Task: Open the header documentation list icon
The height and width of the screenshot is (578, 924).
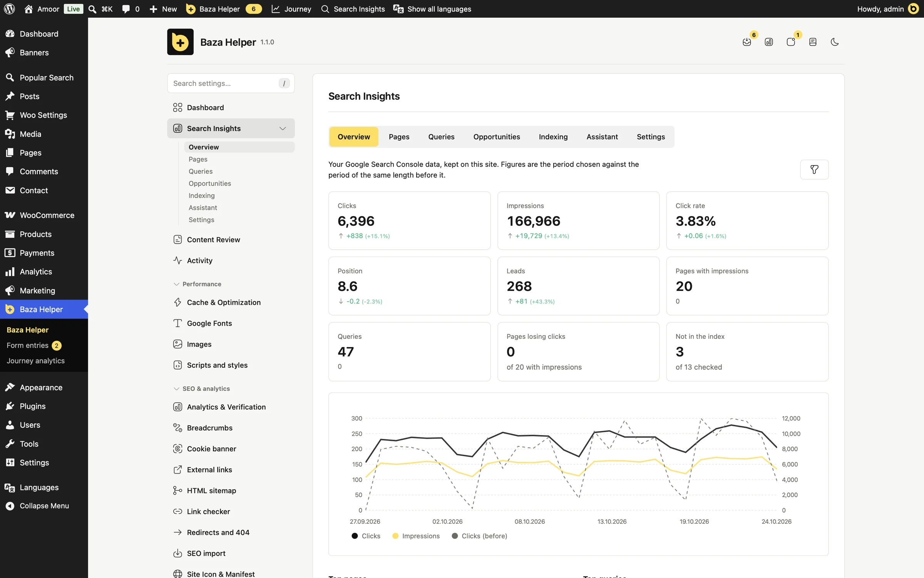Action: 812,42
